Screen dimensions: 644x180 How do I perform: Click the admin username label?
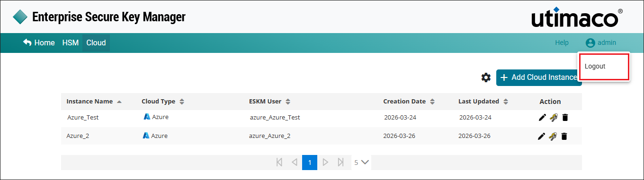click(x=607, y=43)
